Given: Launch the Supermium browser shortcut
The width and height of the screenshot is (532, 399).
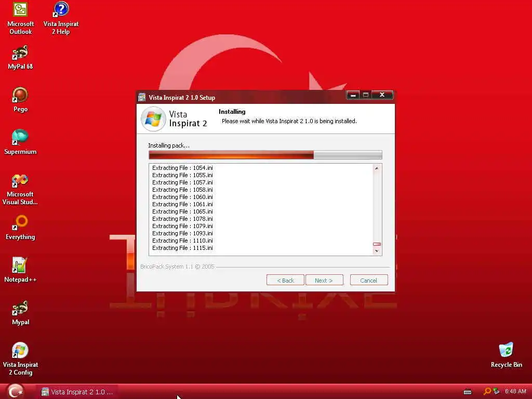Looking at the screenshot, I should (x=20, y=142).
